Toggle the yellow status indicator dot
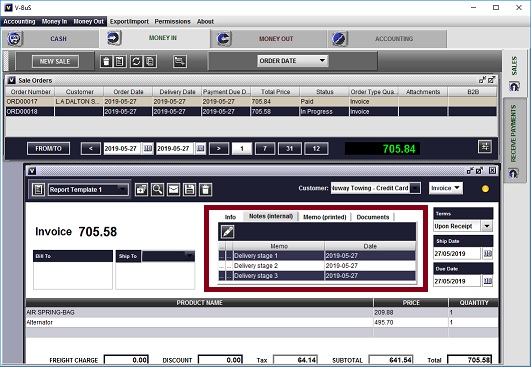The image size is (531, 367). [x=485, y=189]
